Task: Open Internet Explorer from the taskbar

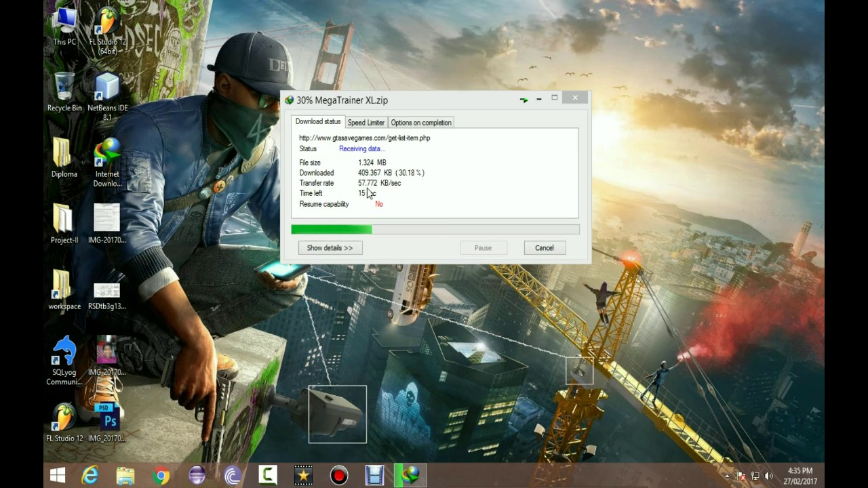Action: pos(90,476)
